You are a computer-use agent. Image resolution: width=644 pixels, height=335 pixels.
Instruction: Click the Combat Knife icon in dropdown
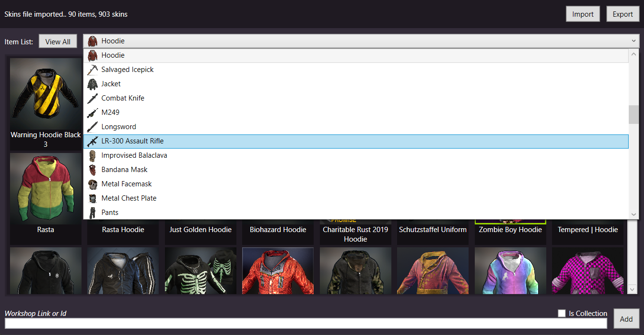pyautogui.click(x=92, y=98)
